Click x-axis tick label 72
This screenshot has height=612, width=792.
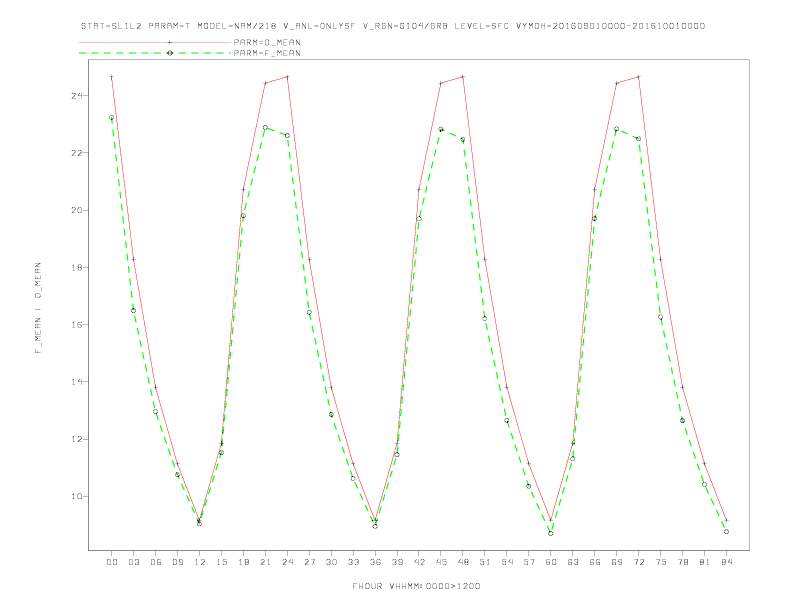pyautogui.click(x=638, y=562)
